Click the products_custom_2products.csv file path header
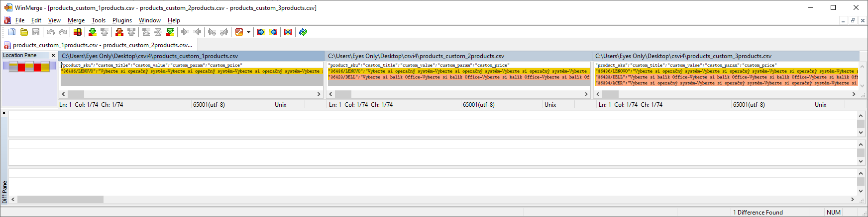 (x=458, y=56)
